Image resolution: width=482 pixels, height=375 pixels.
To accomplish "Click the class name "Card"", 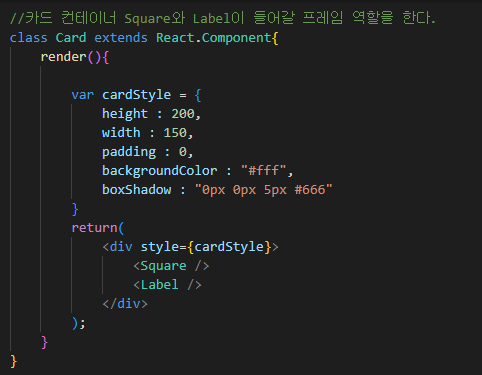I will point(71,38).
